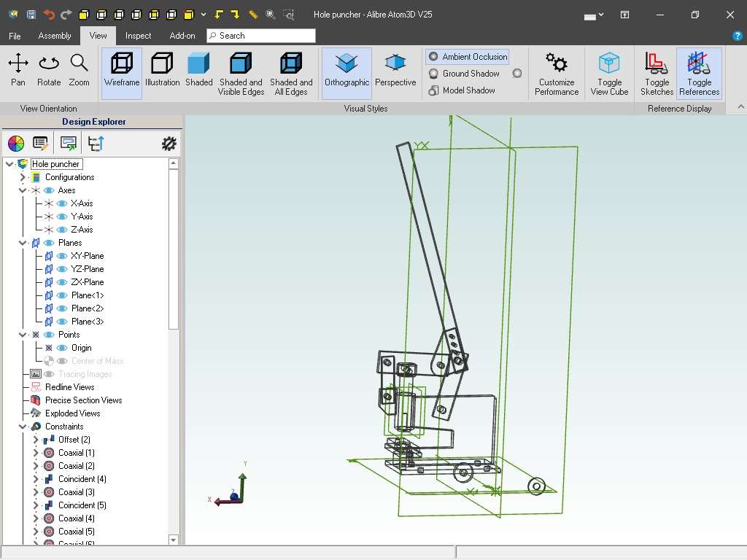The width and height of the screenshot is (747, 560).
Task: Expand the Offset (2) constraint
Action: [x=35, y=440]
